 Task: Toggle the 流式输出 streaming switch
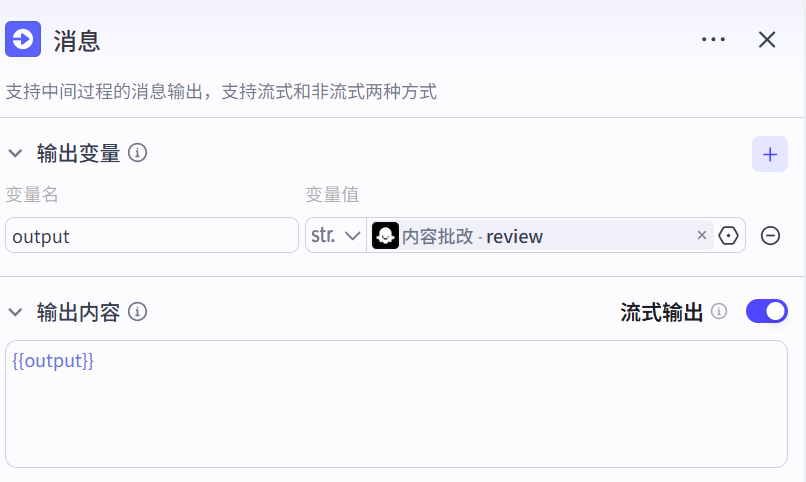coord(766,311)
